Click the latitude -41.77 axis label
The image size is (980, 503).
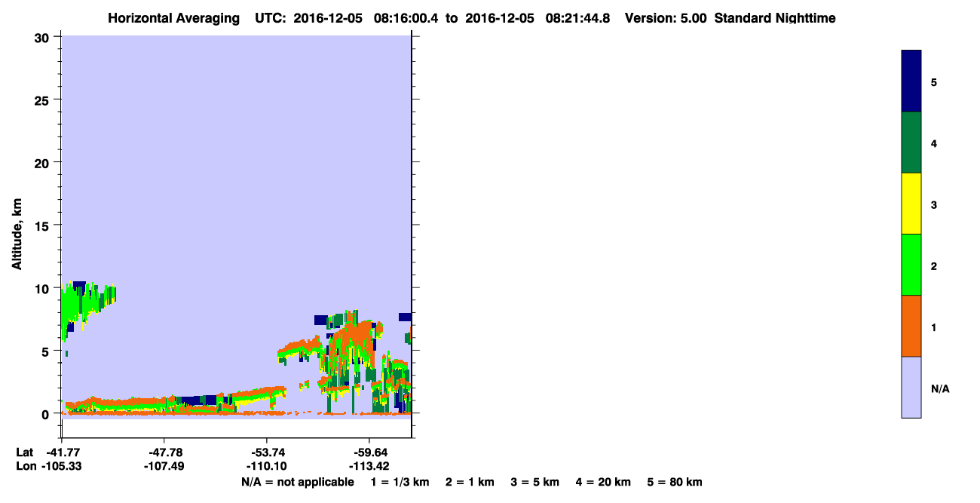click(62, 452)
